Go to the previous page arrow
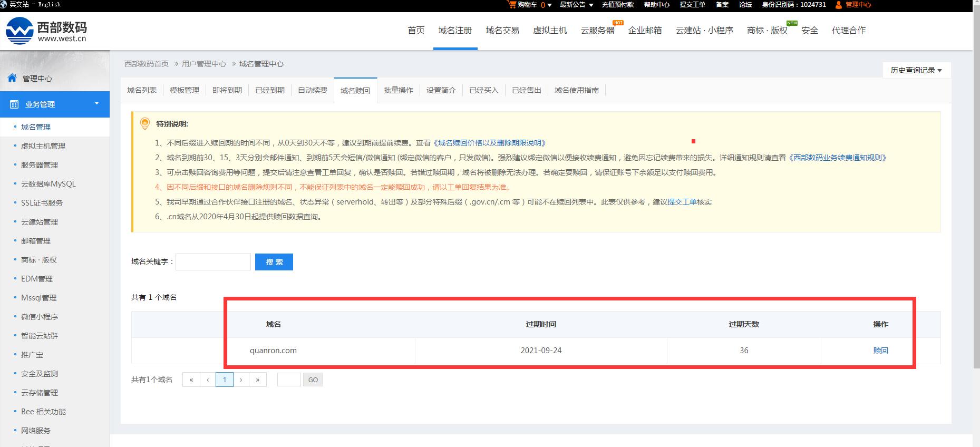The image size is (980, 447). (208, 380)
